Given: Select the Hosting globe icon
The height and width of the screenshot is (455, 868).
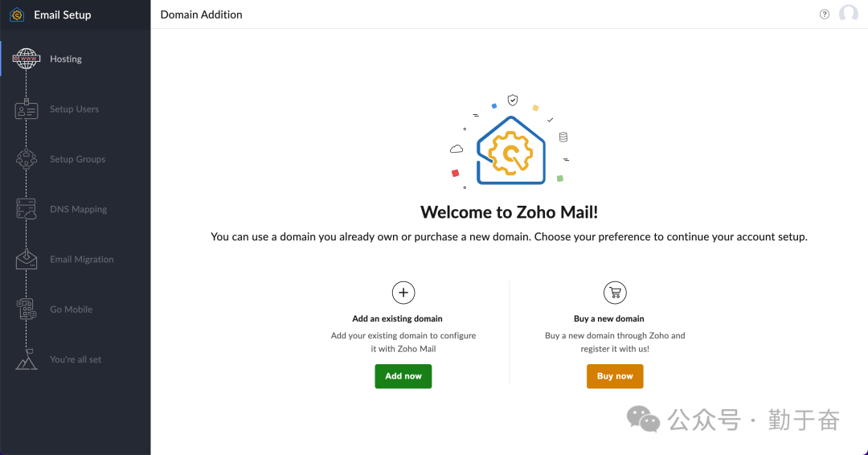Looking at the screenshot, I should [27, 59].
